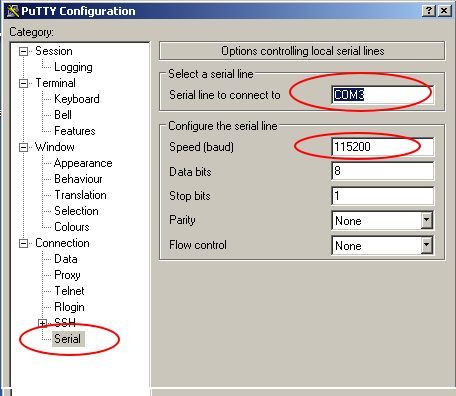Open the Data settings category

pos(66,259)
